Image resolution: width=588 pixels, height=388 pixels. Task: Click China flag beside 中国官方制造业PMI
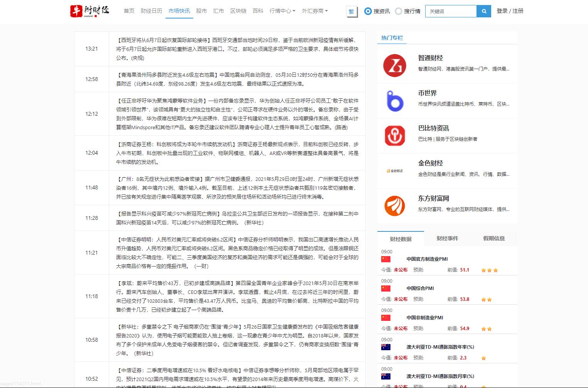385,259
